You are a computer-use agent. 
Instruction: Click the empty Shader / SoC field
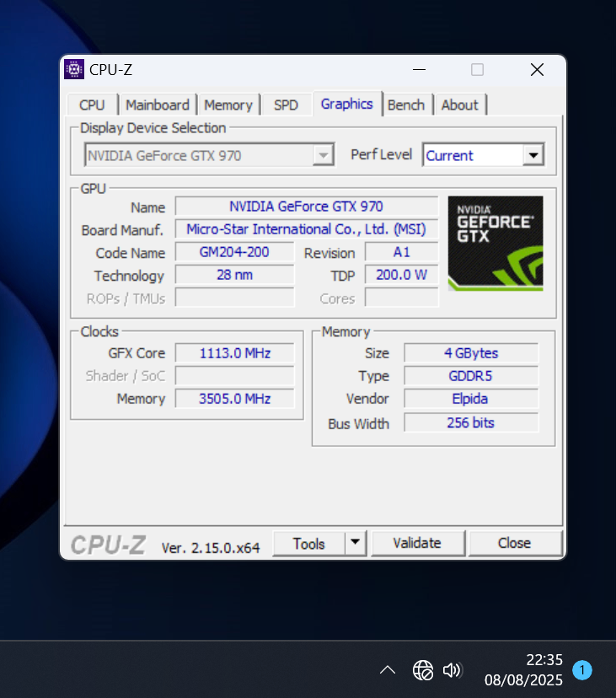[234, 376]
